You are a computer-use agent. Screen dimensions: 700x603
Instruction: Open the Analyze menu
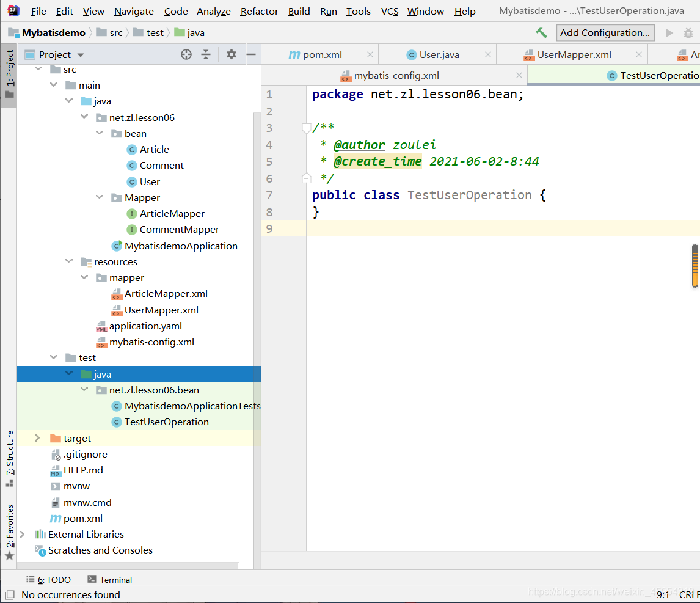[213, 11]
